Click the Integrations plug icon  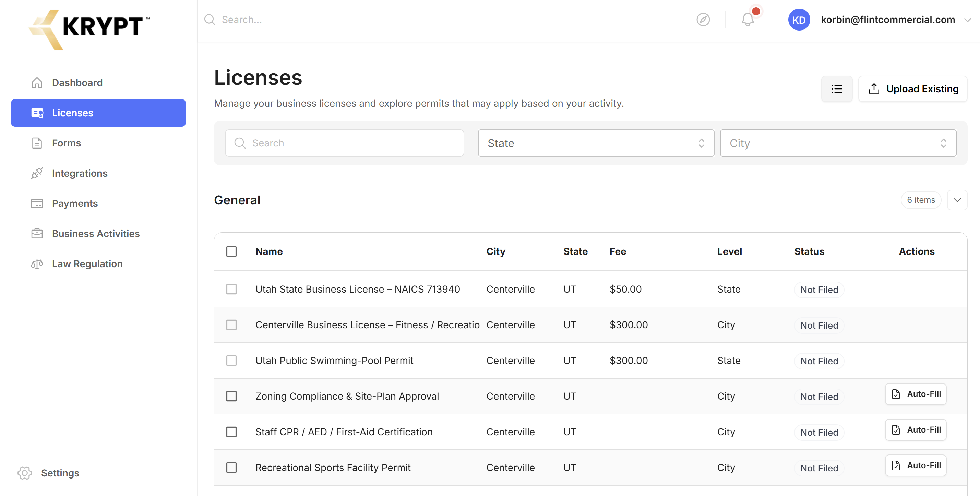37,173
